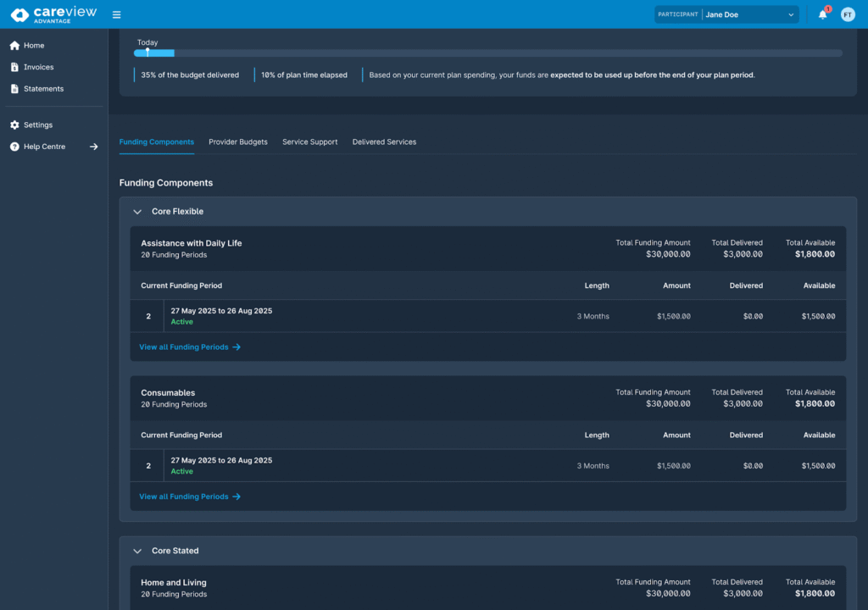The width and height of the screenshot is (868, 610).
Task: Click the FT user avatar
Action: [848, 14]
